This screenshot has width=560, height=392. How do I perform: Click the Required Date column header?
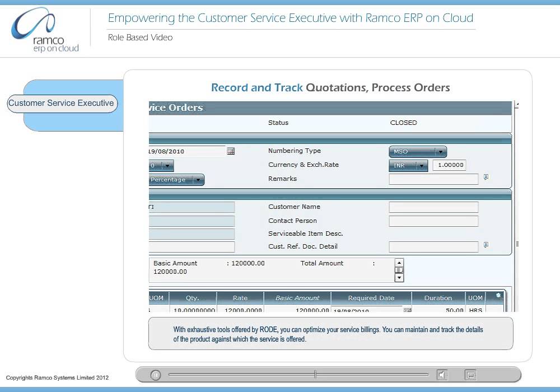[x=371, y=298]
